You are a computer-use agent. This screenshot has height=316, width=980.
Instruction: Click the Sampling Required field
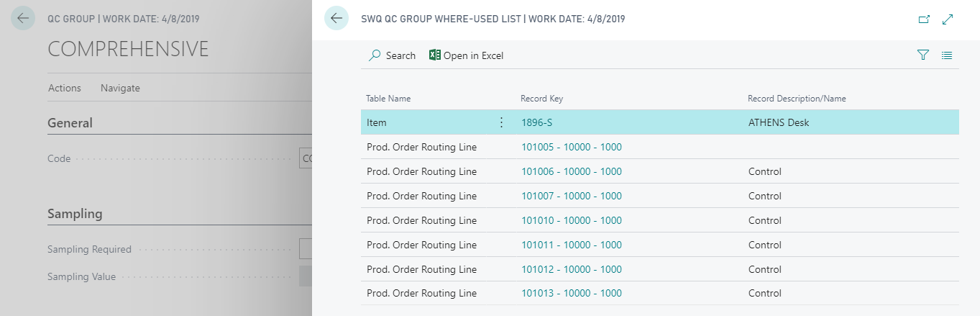click(306, 249)
